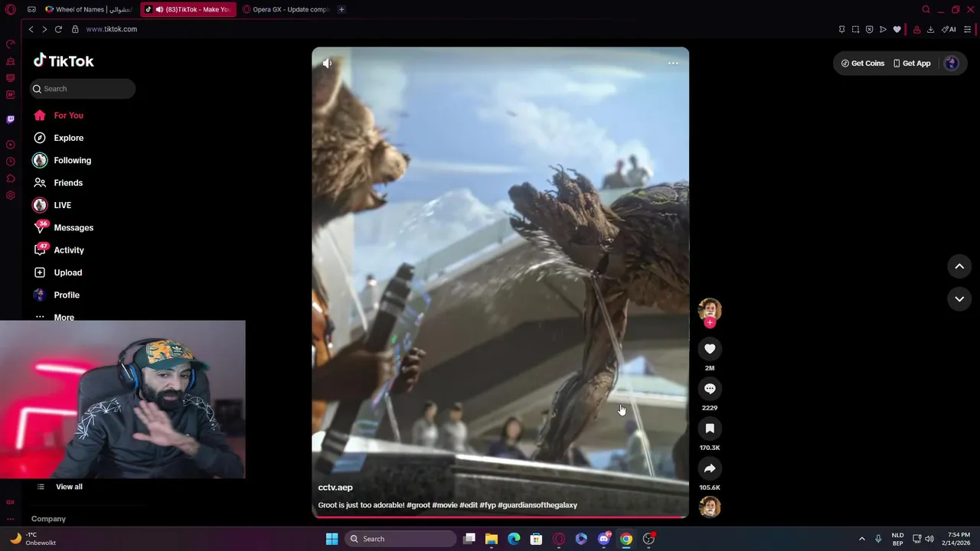
Task: Open the video's three-dot options menu
Action: tap(673, 64)
